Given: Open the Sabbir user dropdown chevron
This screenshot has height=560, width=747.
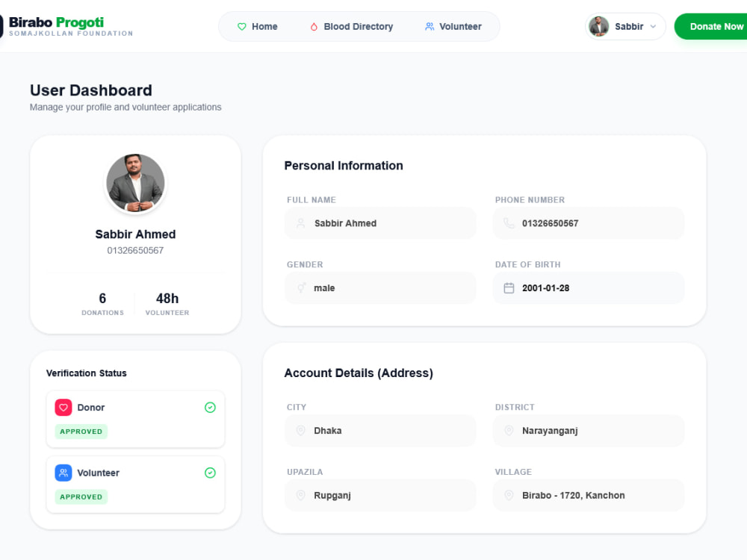Looking at the screenshot, I should (653, 27).
